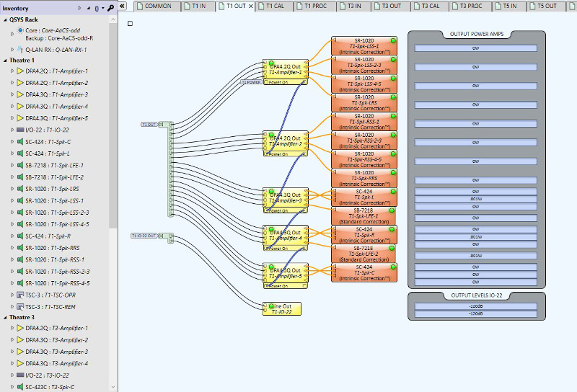Select the TSC-3 T1-TSC-OPR touchscreen icon
The image size is (577, 392).
coord(20,295)
